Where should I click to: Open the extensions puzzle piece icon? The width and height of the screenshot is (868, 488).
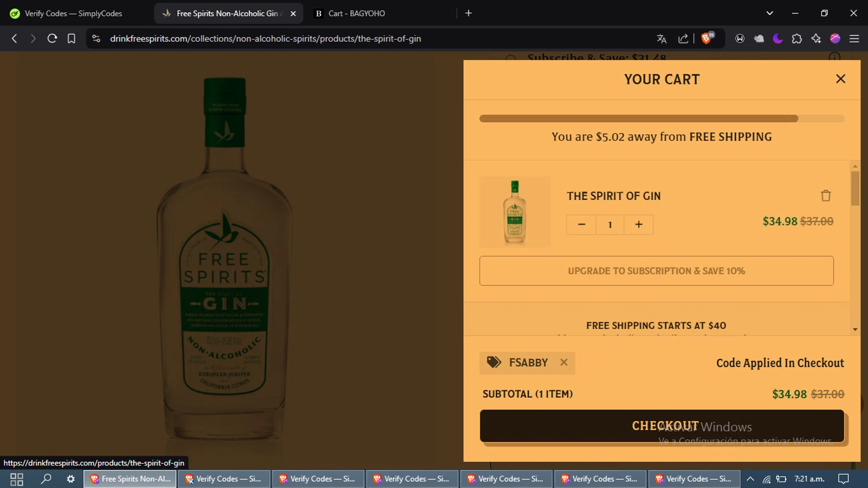[x=797, y=39]
